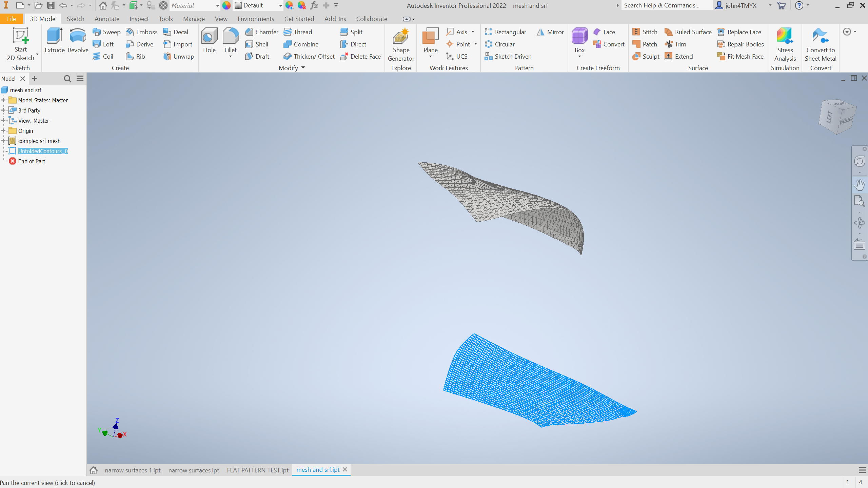The image size is (868, 488).
Task: Click the Search Help & Commands field
Action: coord(665,5)
